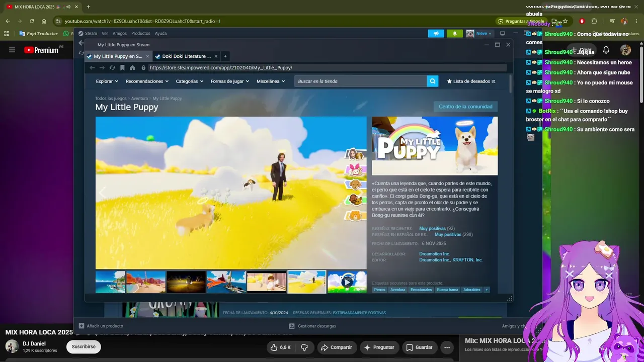The height and width of the screenshot is (362, 644).
Task: Share the video with Compartir
Action: (337, 347)
